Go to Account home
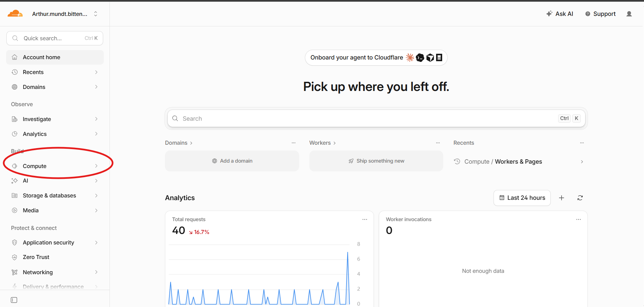644x307 pixels. [x=55, y=57]
